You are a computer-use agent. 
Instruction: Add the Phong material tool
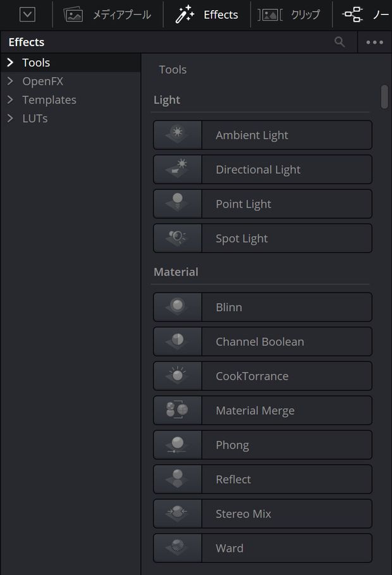[x=262, y=445]
